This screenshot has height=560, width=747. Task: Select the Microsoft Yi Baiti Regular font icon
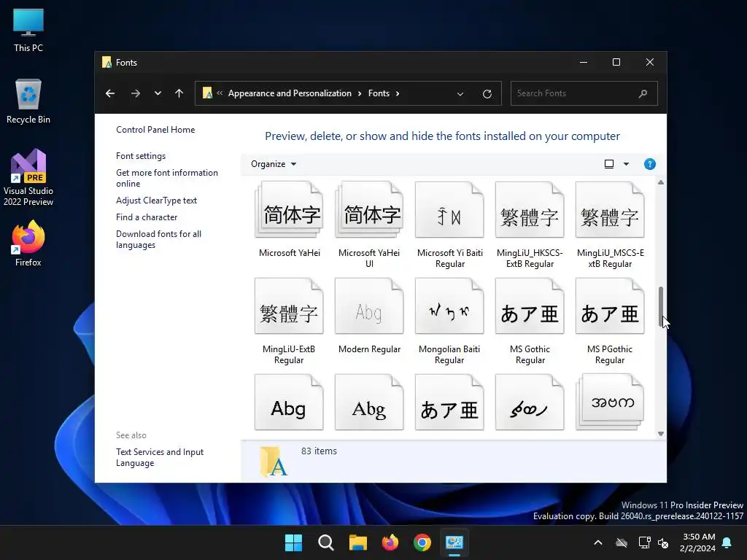[449, 210]
